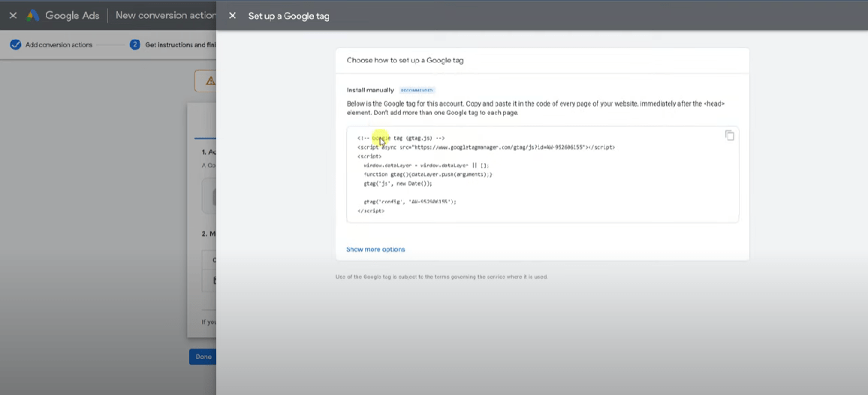
Task: Click the Recommended badge next to Install manually
Action: pos(417,90)
